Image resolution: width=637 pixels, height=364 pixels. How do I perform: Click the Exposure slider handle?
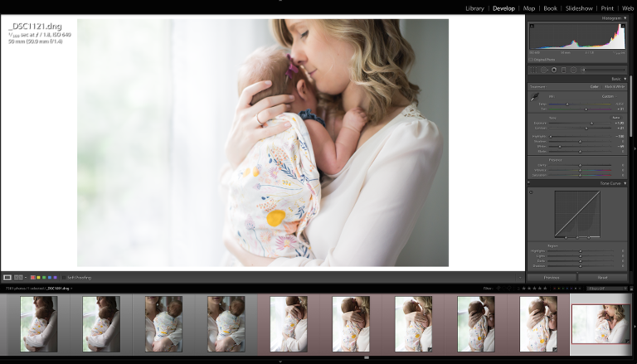point(590,123)
